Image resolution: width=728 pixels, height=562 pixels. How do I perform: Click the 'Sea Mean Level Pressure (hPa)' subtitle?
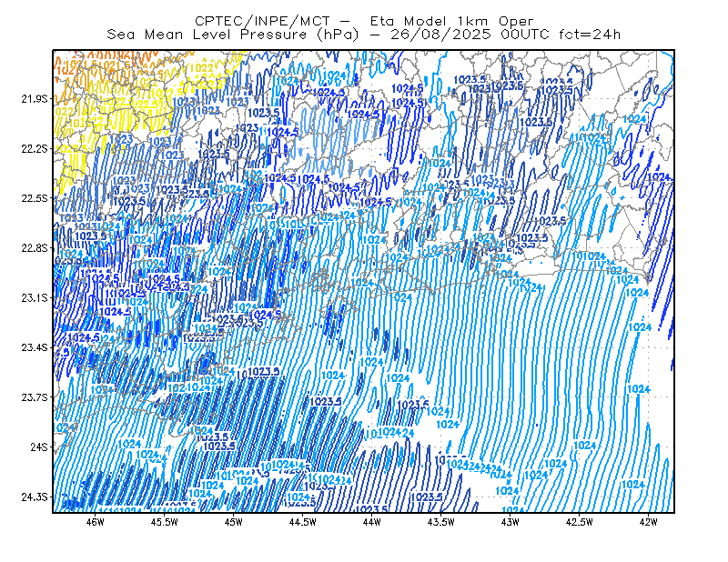pos(233,35)
